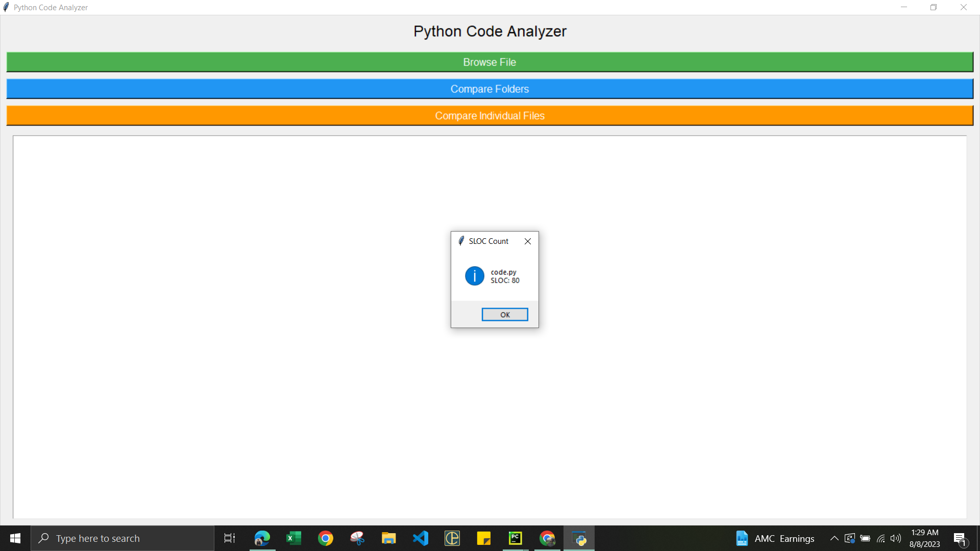Image resolution: width=980 pixels, height=551 pixels.
Task: Choose Compare Individual Files
Action: coord(489,115)
